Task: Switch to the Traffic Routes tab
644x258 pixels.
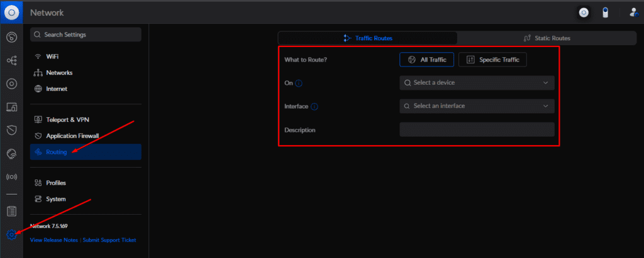Action: click(367, 38)
